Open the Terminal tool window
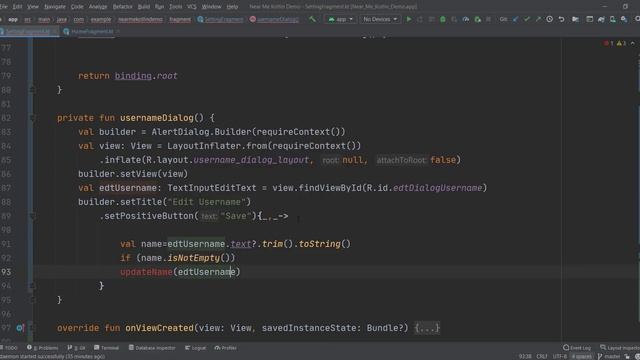 tap(107, 348)
